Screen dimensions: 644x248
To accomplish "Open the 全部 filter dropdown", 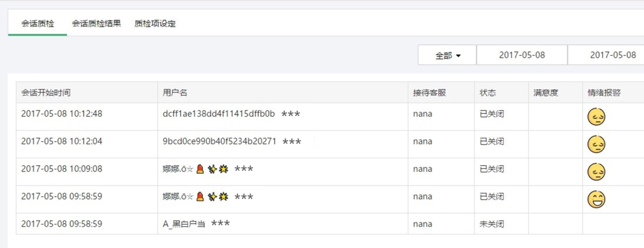I will [x=447, y=55].
